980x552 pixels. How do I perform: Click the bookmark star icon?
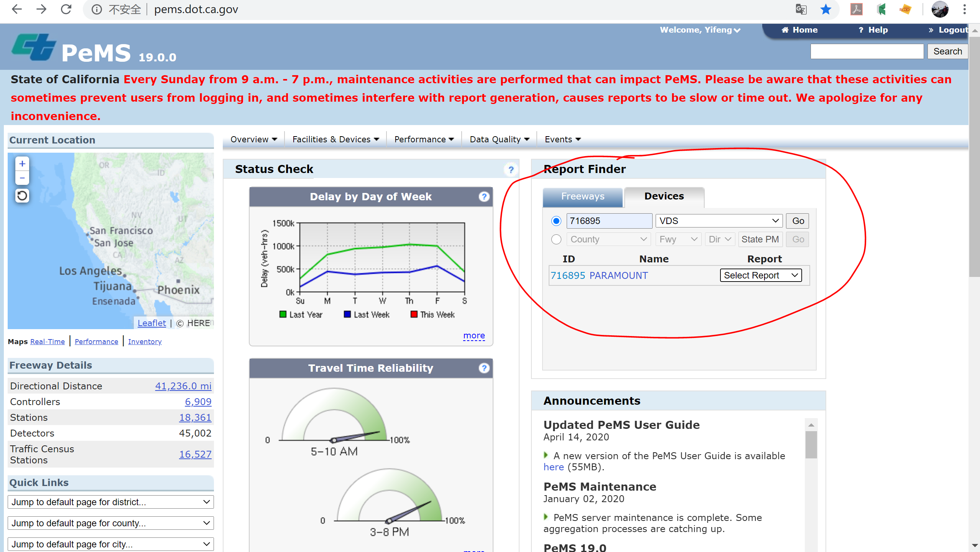(x=825, y=9)
